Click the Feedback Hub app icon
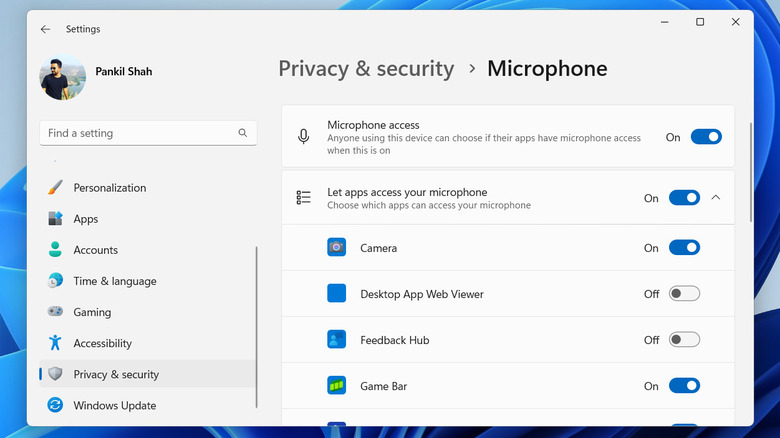 [x=337, y=340]
